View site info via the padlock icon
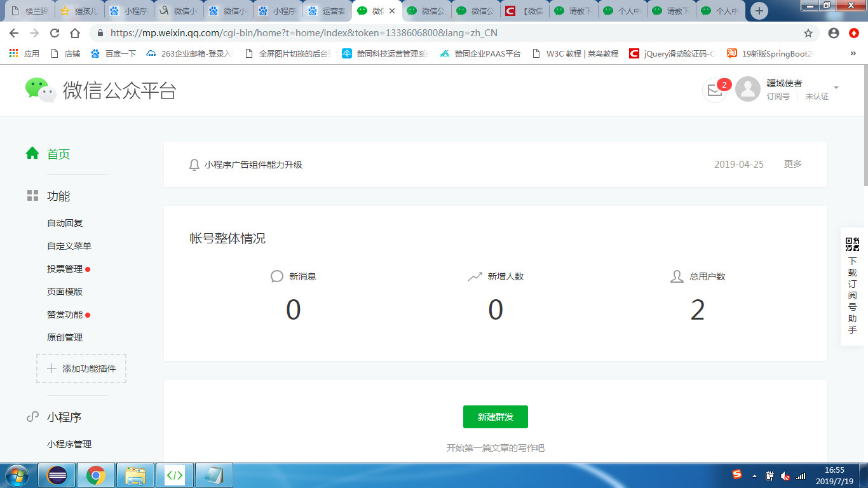868x488 pixels. [x=100, y=33]
